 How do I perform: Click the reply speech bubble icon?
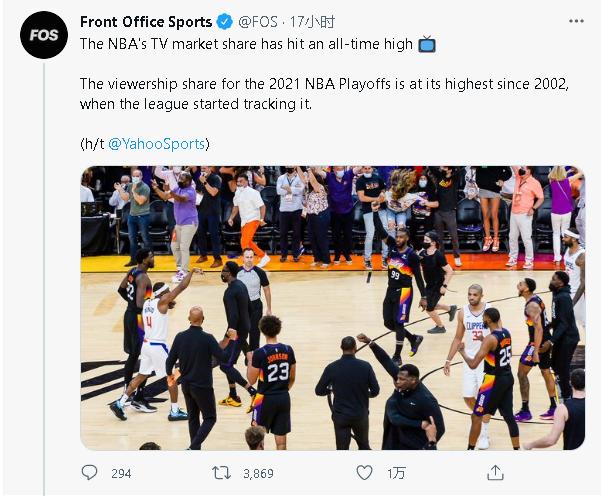(90, 473)
